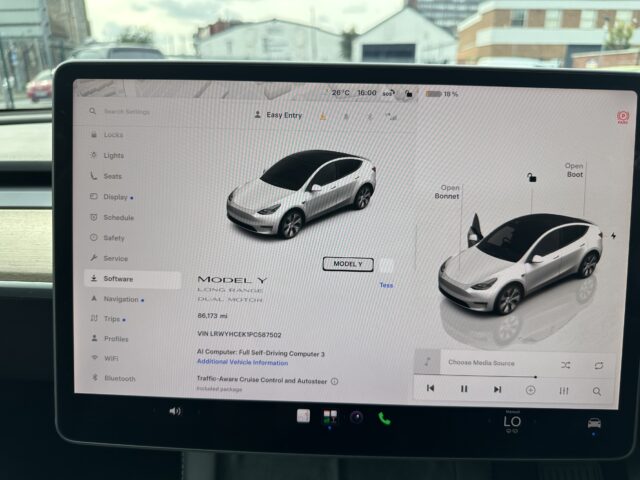
Task: Tap the cellular signal icon in header
Action: point(391,118)
